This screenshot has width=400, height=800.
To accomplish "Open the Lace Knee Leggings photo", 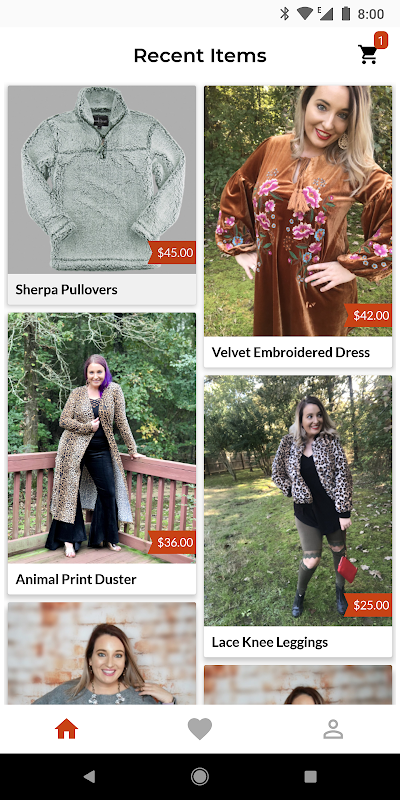I will pos(298,501).
